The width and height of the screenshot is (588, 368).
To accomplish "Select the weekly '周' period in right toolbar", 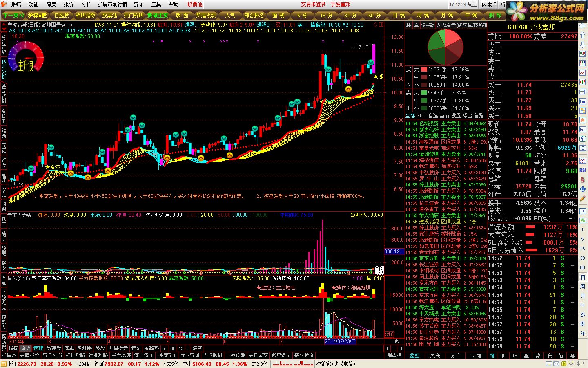I will click(583, 287).
